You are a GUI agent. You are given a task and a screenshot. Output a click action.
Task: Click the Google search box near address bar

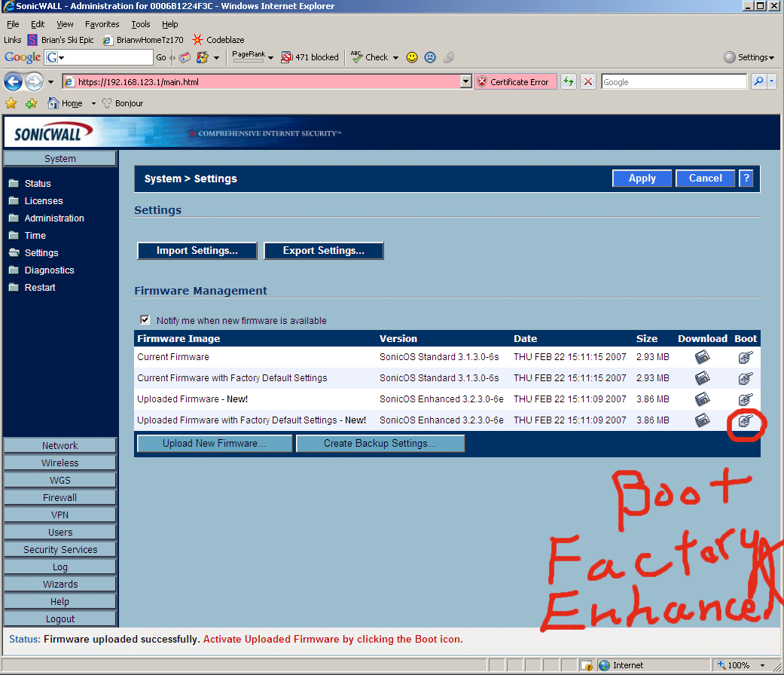tap(674, 81)
